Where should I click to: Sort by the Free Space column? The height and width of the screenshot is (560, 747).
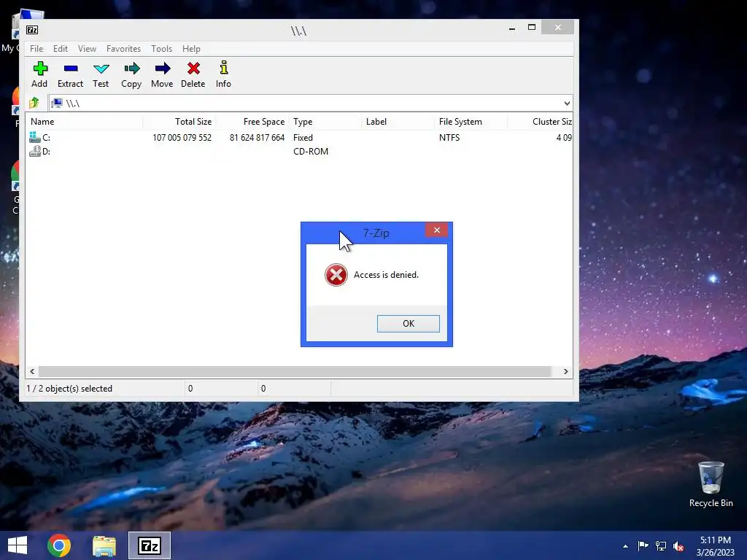point(252,122)
